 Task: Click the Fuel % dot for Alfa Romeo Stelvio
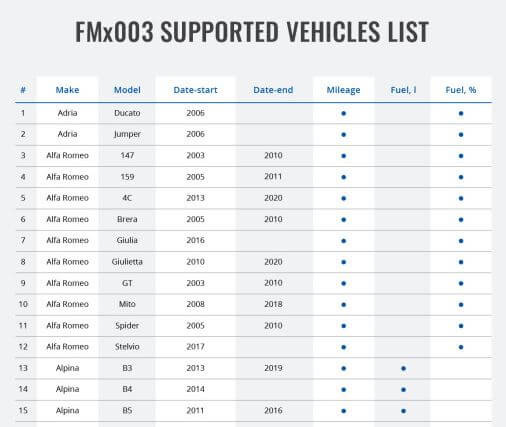pyautogui.click(x=461, y=347)
